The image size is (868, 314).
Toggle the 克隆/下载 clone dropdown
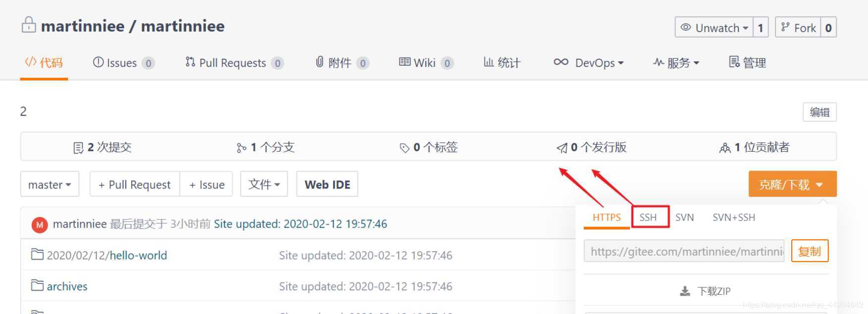click(x=792, y=184)
